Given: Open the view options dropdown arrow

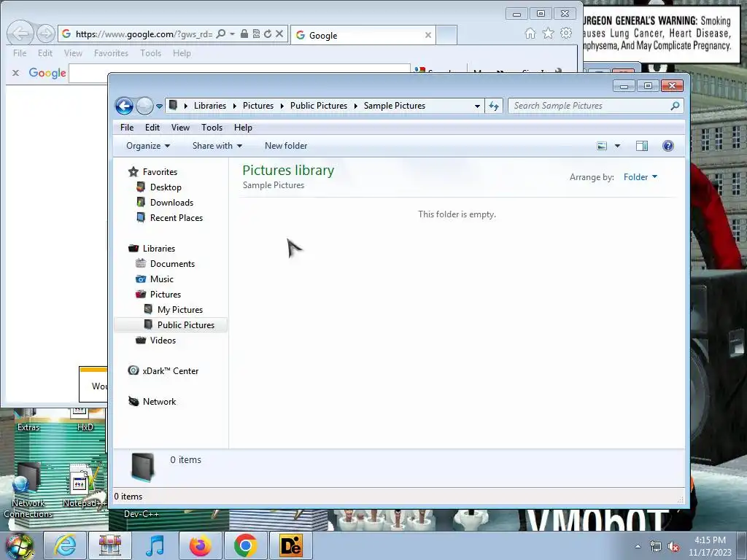Looking at the screenshot, I should pos(617,146).
